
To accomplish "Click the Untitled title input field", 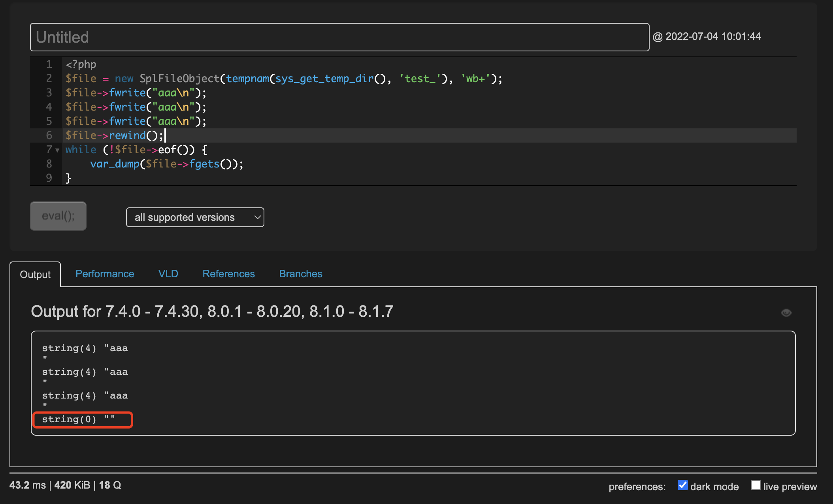I will click(x=339, y=37).
